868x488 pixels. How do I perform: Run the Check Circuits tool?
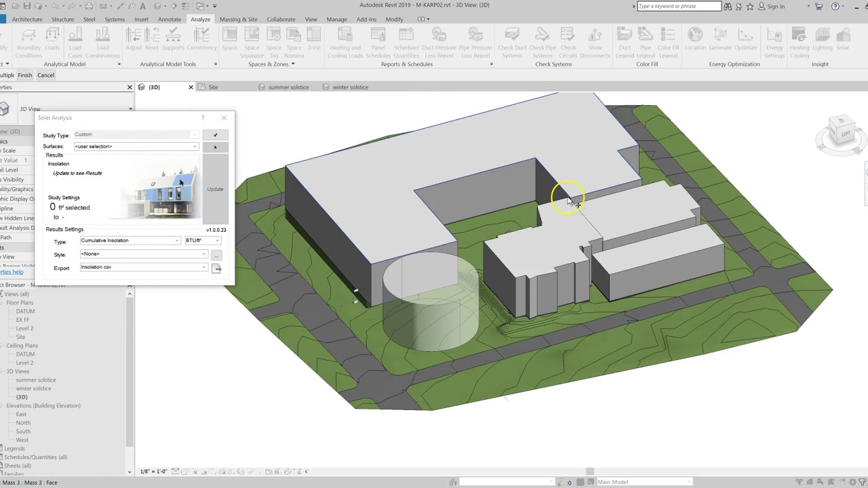coord(568,42)
